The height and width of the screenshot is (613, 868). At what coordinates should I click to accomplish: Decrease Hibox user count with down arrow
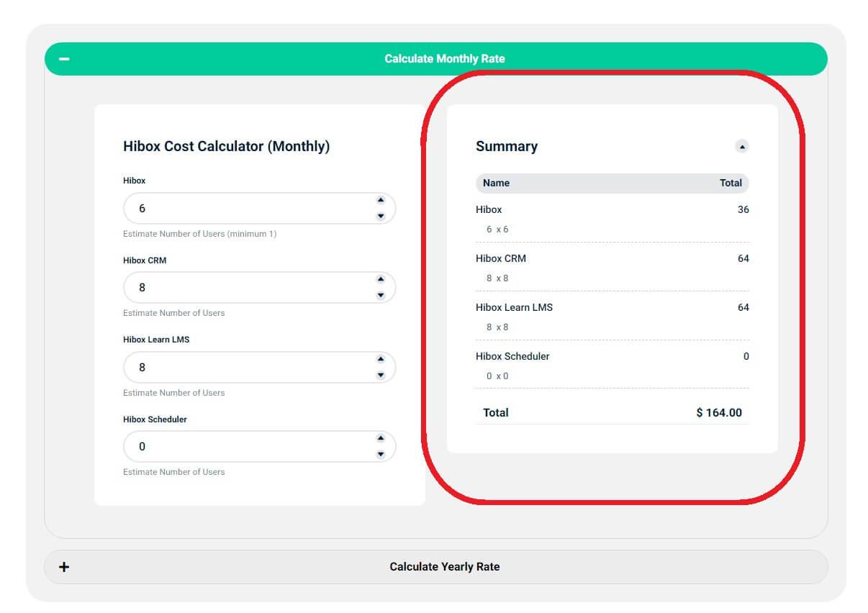point(381,217)
